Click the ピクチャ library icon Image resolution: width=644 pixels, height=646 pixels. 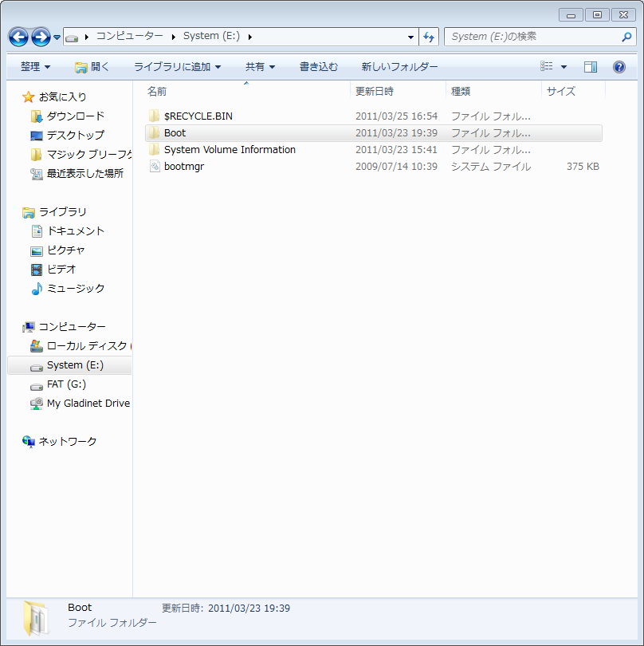pyautogui.click(x=36, y=250)
